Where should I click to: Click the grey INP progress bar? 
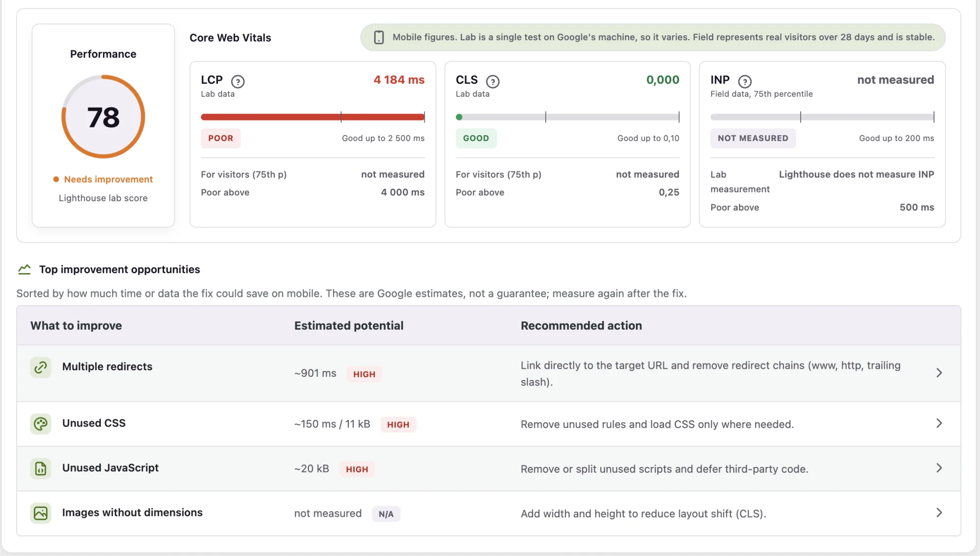pos(822,117)
